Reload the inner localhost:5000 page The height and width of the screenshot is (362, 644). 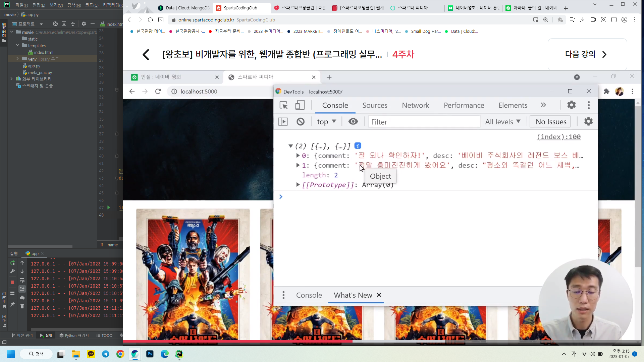coord(158,92)
